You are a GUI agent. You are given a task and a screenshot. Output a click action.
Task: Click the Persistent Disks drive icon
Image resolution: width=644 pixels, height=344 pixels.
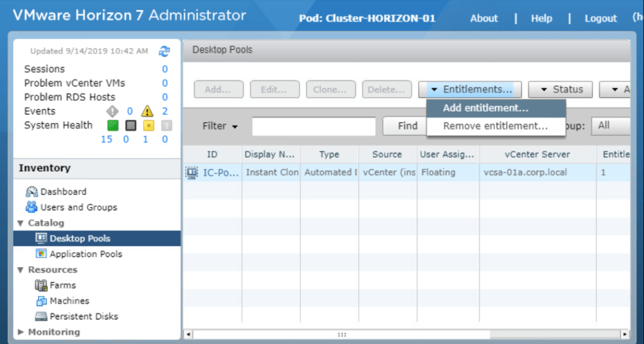coord(42,316)
